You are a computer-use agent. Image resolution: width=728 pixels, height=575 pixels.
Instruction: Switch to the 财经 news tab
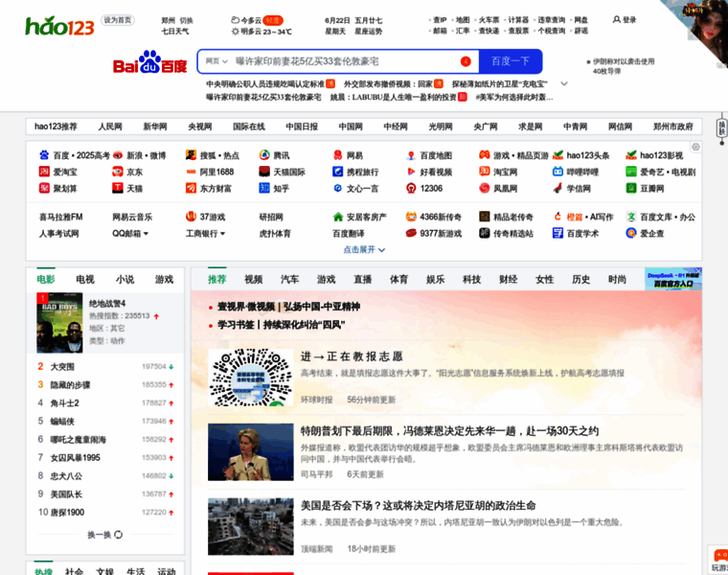point(509,279)
